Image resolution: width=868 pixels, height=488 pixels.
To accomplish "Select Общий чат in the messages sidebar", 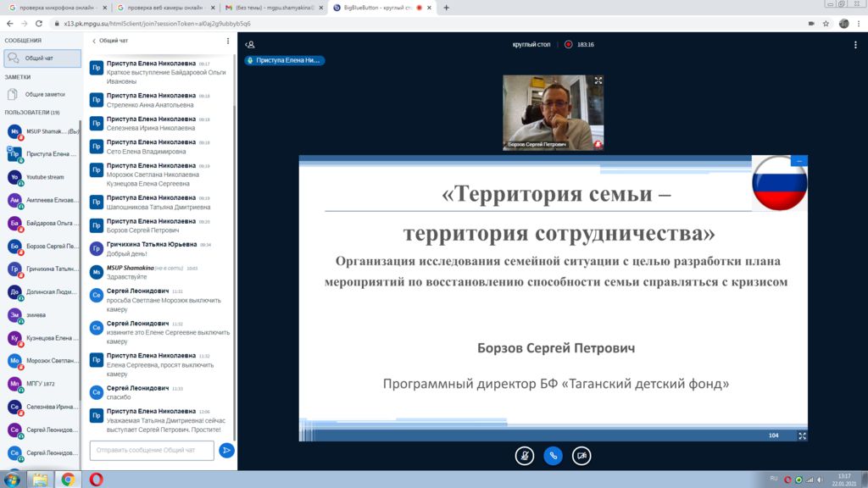I will point(42,58).
